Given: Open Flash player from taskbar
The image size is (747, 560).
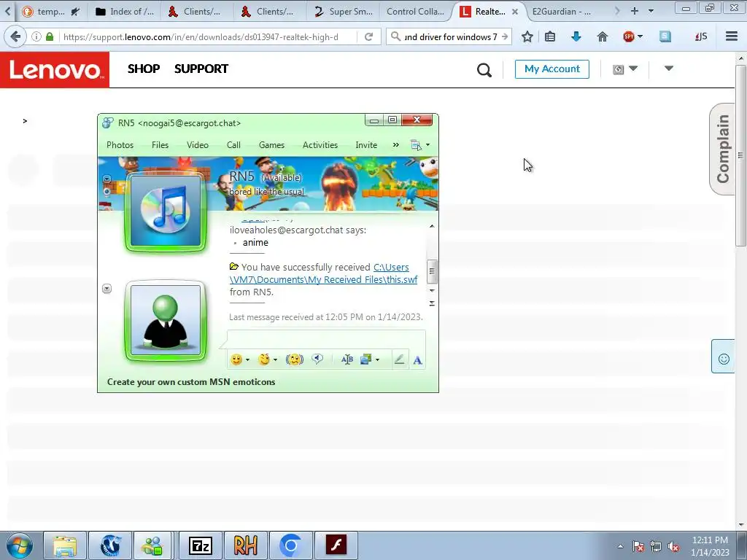Looking at the screenshot, I should pyautogui.click(x=336, y=545).
